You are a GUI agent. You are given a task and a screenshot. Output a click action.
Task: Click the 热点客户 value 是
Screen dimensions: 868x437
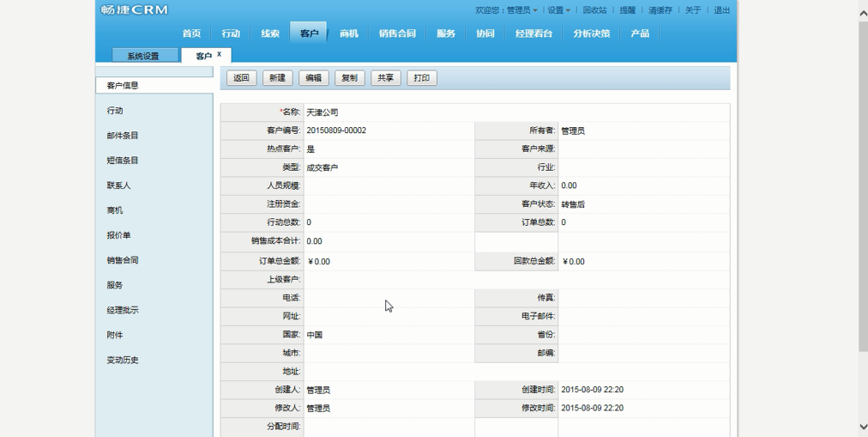310,149
